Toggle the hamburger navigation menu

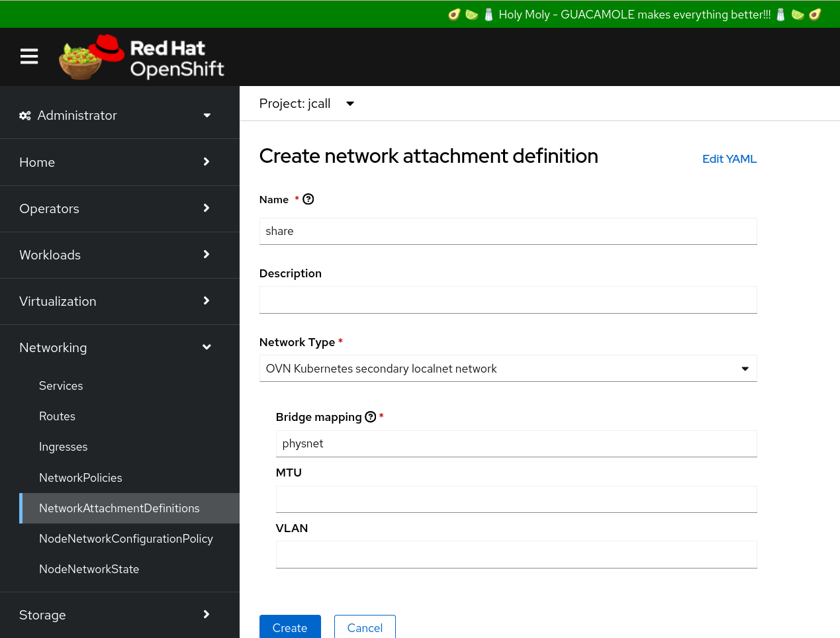click(29, 57)
